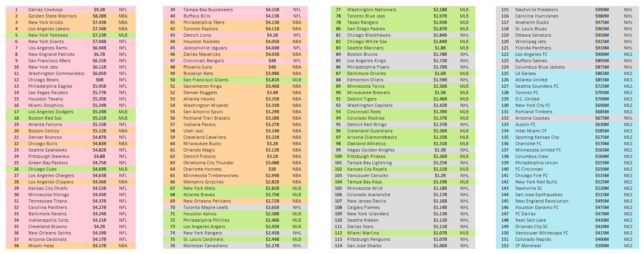Viewport: 644px width, 254px height.
Task: Select the Washington Wizards cell
Action: [x=206, y=105]
